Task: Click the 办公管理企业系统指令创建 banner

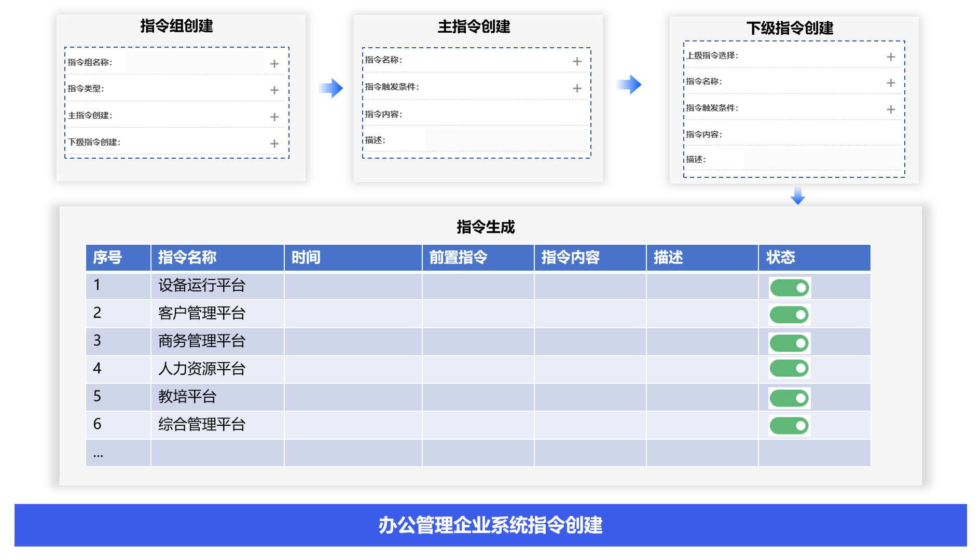Action: [490, 525]
